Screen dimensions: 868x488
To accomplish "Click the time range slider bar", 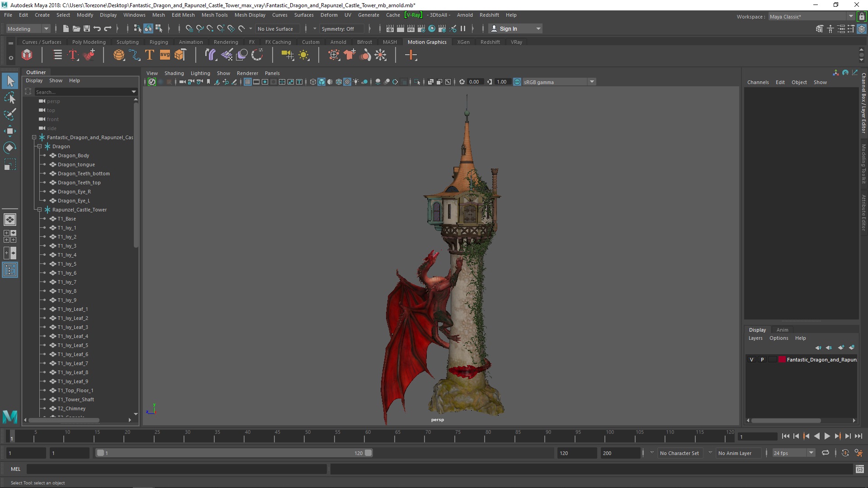I will pyautogui.click(x=234, y=453).
